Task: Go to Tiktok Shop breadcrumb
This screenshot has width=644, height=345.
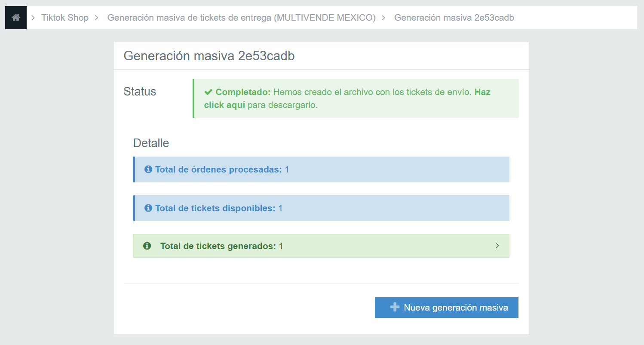Action: (x=65, y=18)
